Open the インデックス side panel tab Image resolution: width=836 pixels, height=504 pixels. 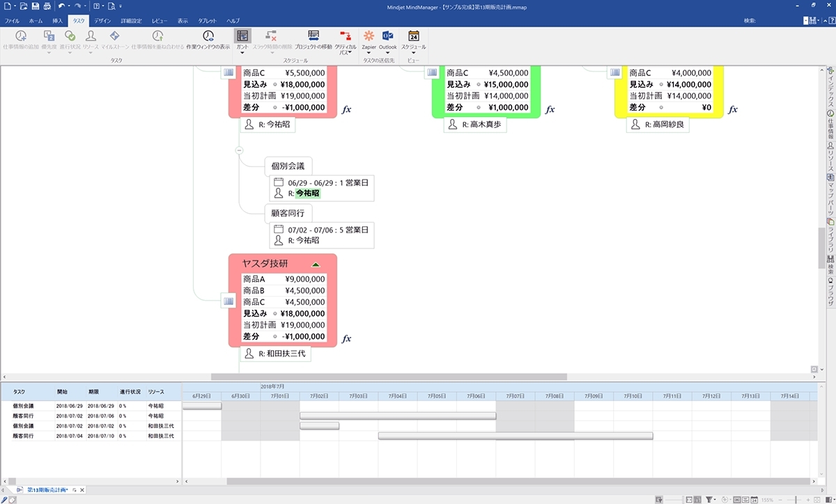coord(830,87)
